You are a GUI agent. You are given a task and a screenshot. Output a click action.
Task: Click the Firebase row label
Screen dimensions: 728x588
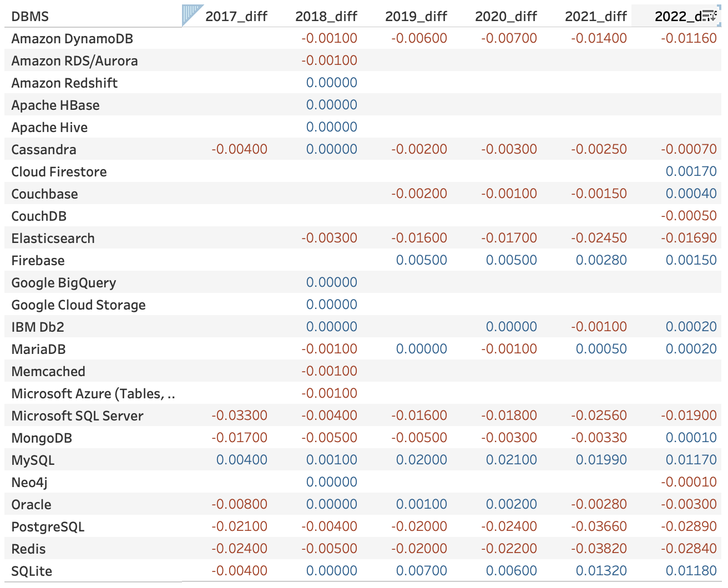(x=38, y=261)
